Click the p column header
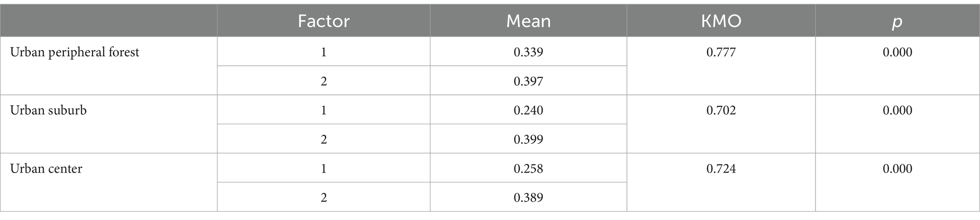 [x=897, y=22]
